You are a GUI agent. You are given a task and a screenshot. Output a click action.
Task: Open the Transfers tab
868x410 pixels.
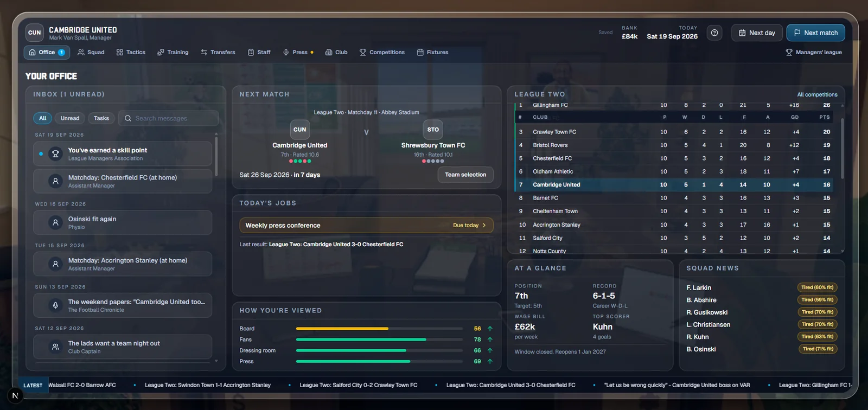click(x=218, y=52)
